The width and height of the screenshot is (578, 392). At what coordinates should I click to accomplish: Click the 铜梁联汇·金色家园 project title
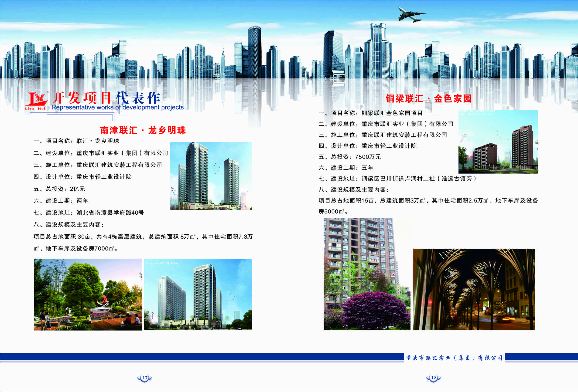[428, 99]
